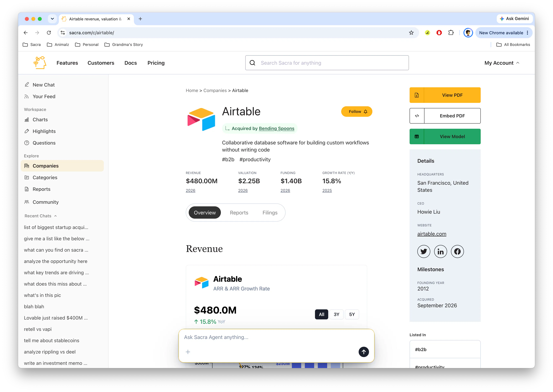
Task: Select the 5Y time range
Action: [352, 314]
